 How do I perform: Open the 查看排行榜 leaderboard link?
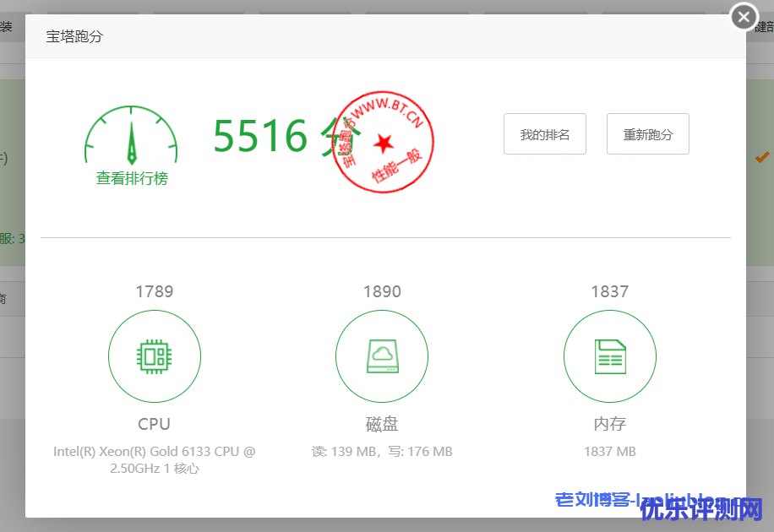coord(132,178)
